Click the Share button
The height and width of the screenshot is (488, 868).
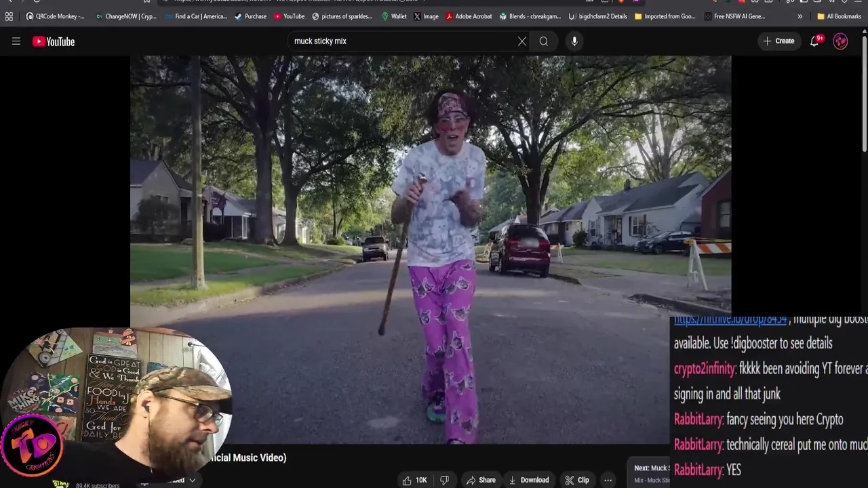tap(481, 480)
